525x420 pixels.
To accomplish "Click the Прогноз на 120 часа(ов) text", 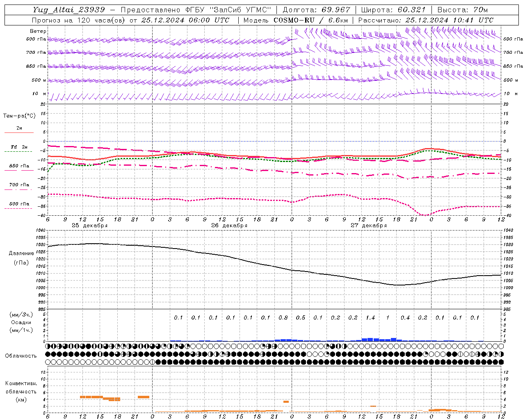I will 79,20.
